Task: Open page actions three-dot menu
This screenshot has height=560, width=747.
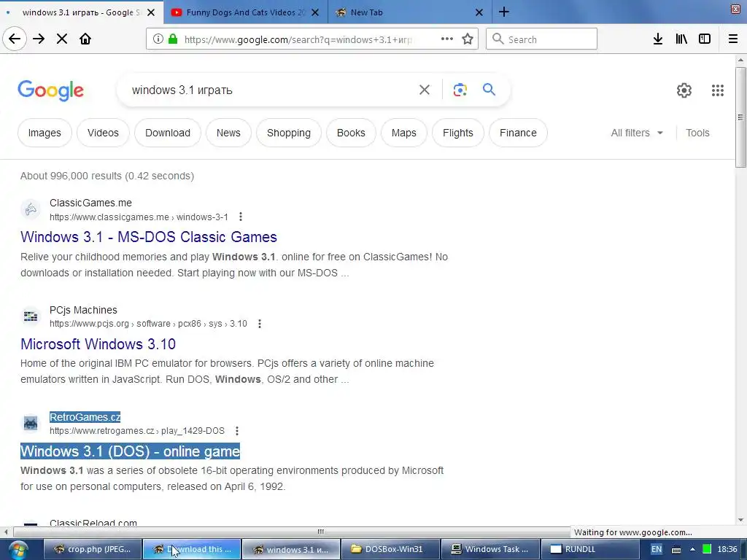Action: 447,39
